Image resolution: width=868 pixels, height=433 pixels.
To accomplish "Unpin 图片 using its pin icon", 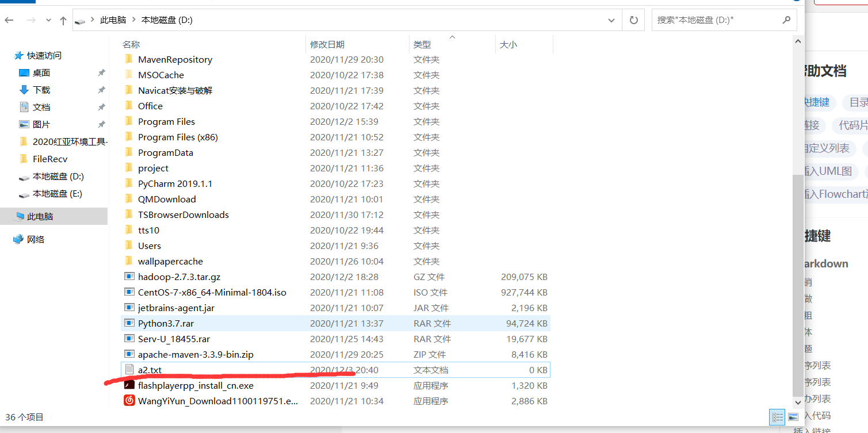I will click(101, 125).
